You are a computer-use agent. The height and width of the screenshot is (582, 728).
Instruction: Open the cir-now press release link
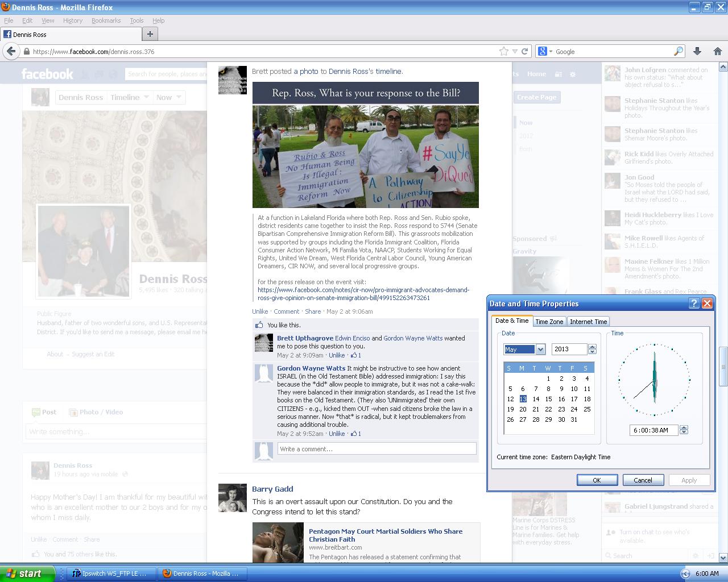coord(363,294)
